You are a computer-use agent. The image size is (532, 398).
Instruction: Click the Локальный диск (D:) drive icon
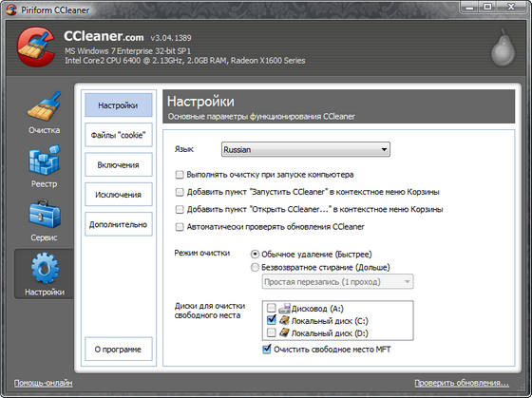pyautogui.click(x=284, y=332)
